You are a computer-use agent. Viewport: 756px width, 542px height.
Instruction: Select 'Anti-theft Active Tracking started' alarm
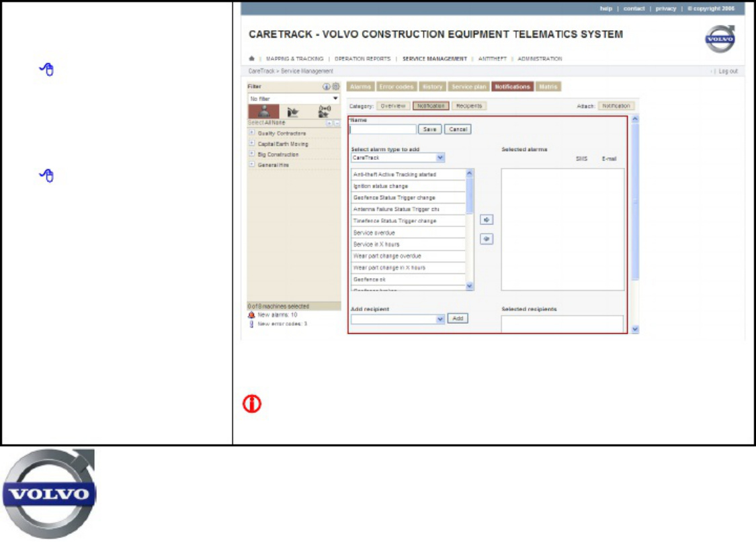point(408,175)
